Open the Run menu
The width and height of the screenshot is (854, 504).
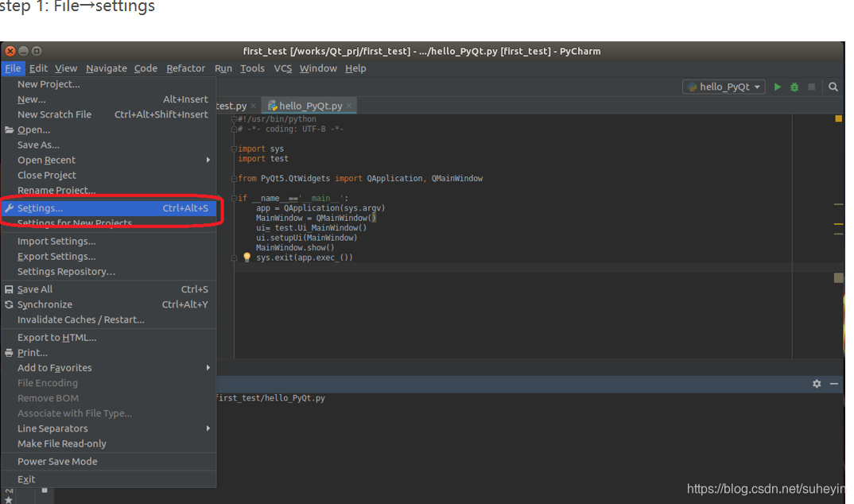point(223,68)
